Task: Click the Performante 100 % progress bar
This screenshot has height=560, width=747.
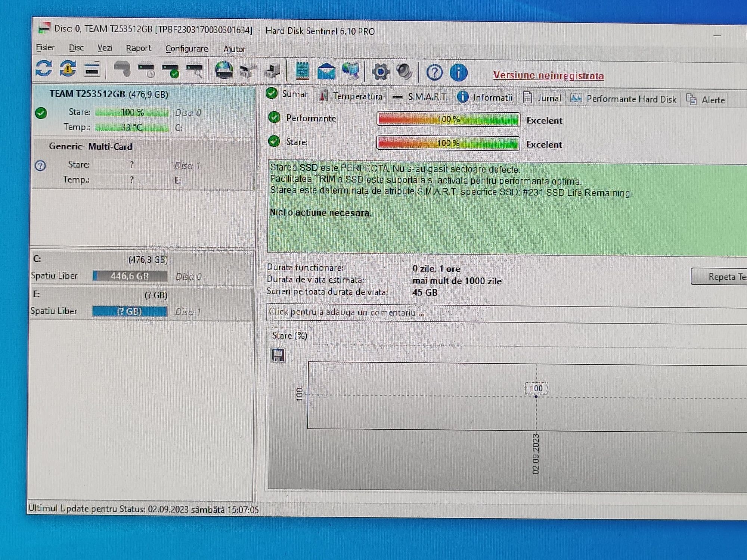Action: (448, 119)
